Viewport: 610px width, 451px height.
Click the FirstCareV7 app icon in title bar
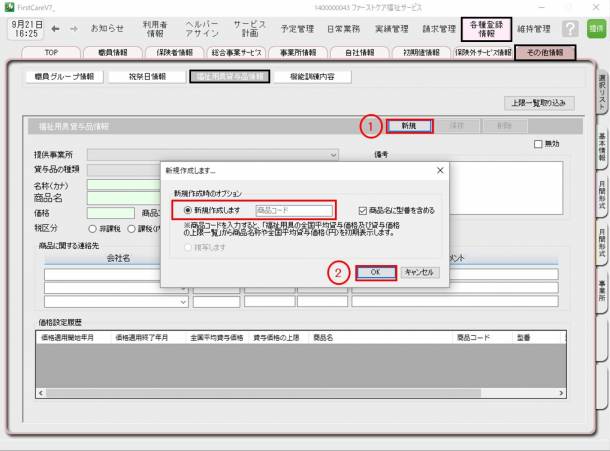tap(7, 6)
